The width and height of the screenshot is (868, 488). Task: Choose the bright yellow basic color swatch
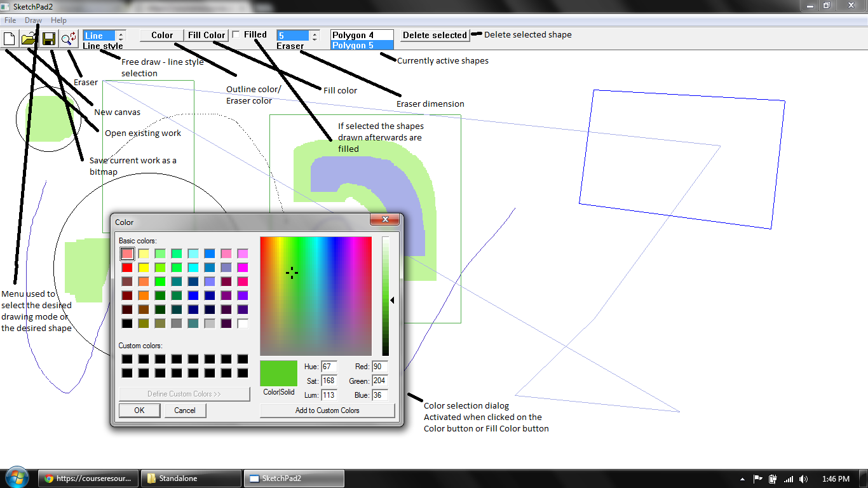[x=144, y=268]
